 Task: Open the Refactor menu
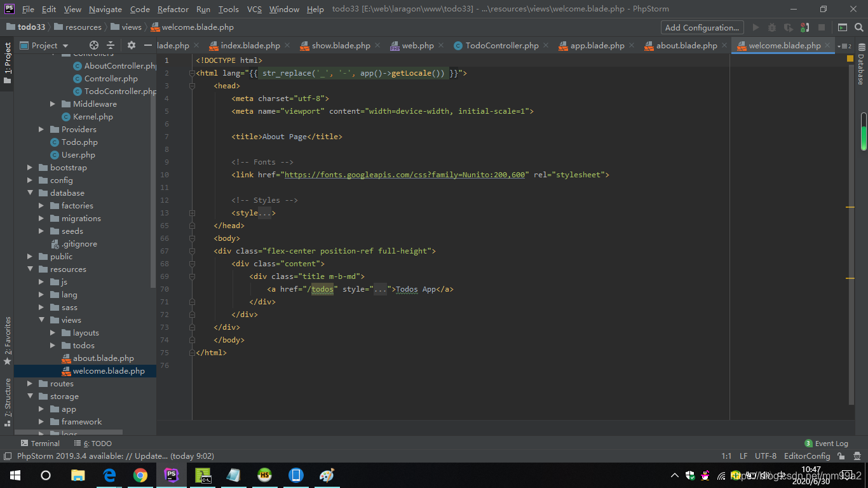pyautogui.click(x=173, y=9)
